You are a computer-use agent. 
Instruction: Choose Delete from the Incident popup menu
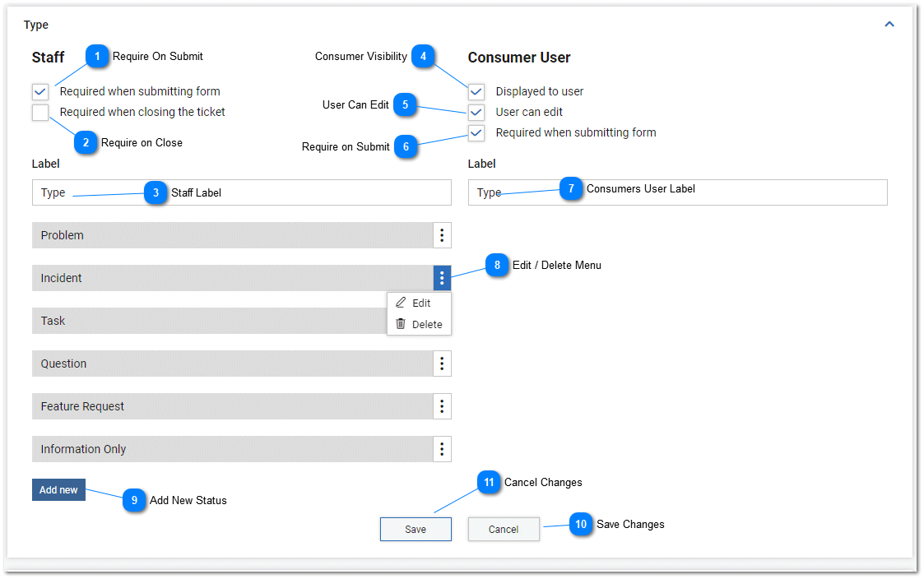pyautogui.click(x=419, y=324)
